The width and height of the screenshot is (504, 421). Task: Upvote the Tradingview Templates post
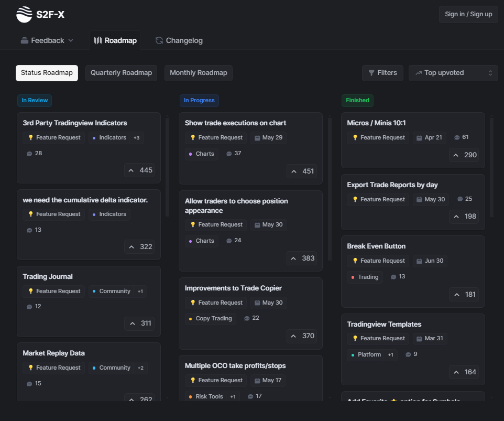coord(464,372)
